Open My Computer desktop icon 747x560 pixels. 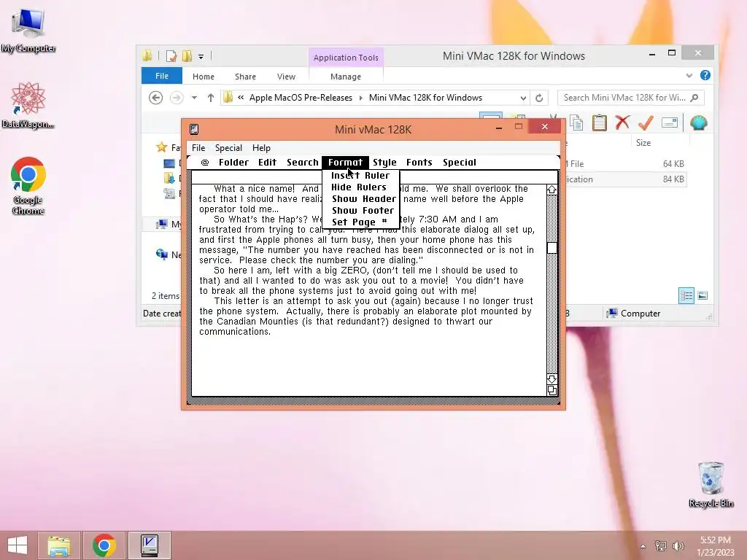point(28,29)
